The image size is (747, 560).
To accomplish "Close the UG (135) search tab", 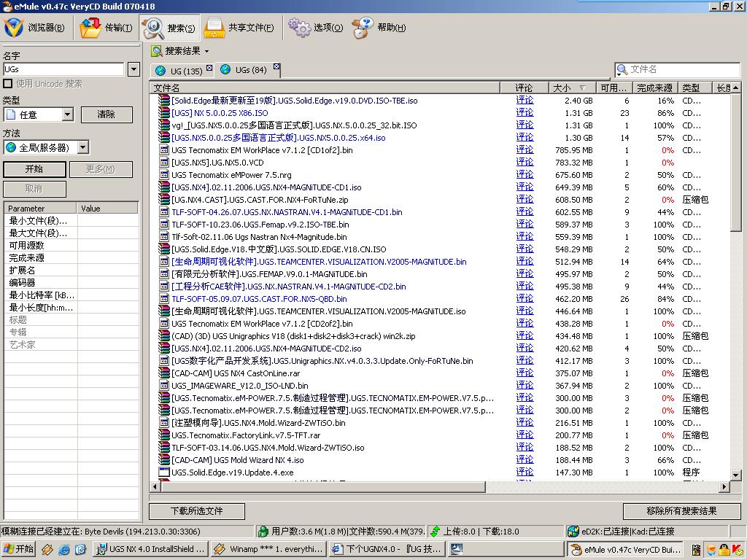I will click(209, 68).
